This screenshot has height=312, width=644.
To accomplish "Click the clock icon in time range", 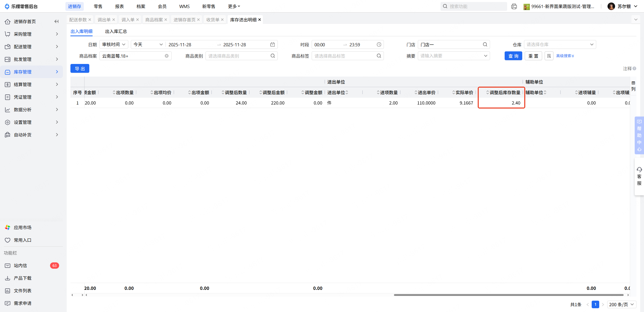I will 379,45.
